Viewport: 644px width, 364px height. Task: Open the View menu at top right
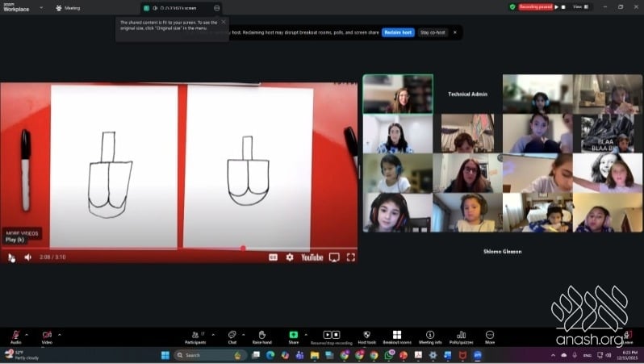pos(578,6)
